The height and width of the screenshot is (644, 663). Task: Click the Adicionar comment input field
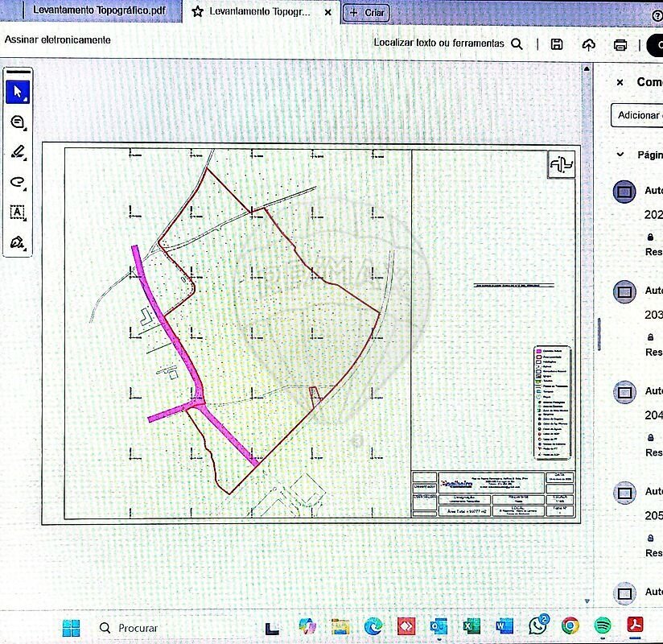[x=638, y=115]
